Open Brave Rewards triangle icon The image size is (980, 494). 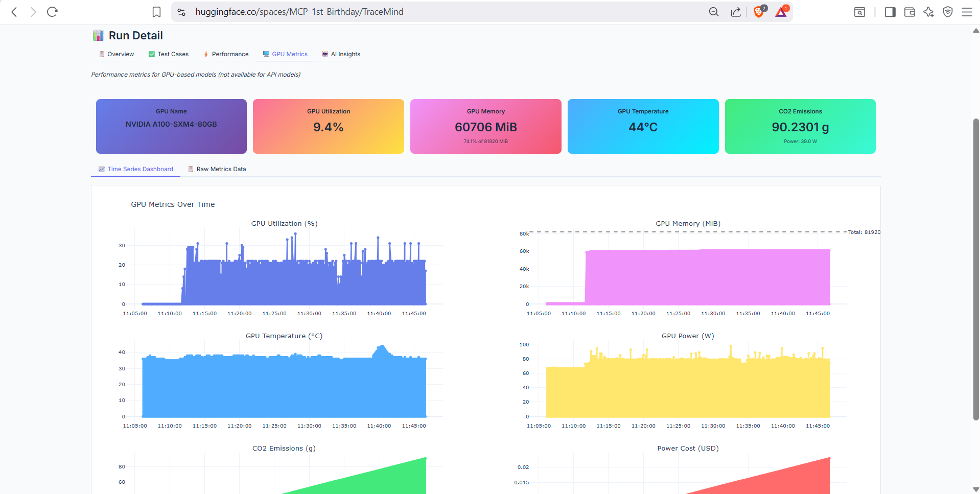[x=780, y=12]
